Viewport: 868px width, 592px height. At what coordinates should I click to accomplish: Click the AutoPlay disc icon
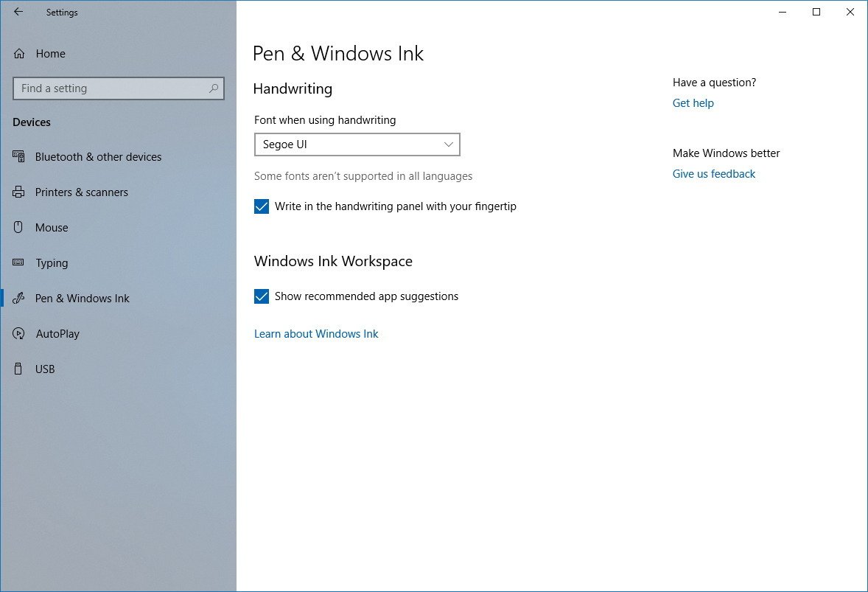click(x=18, y=333)
